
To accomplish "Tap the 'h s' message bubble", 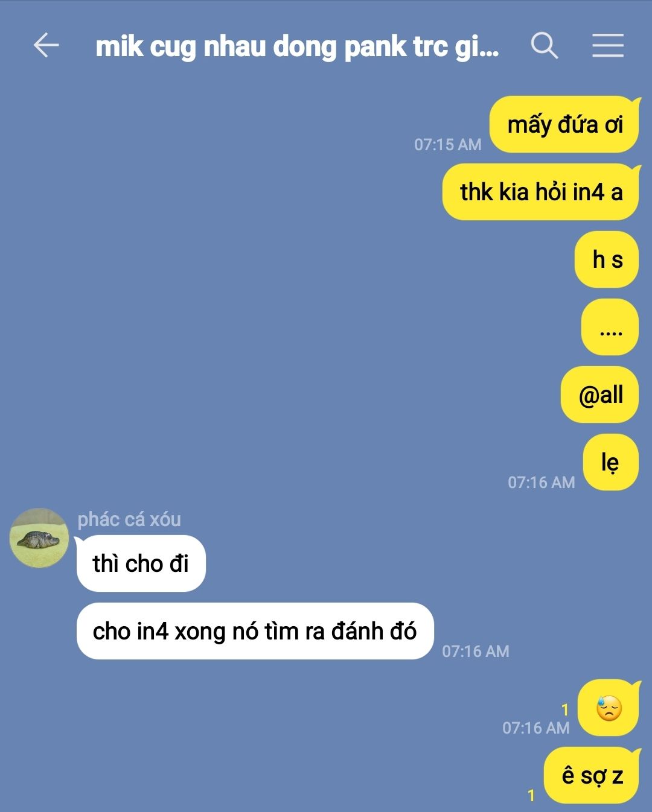I will (x=607, y=259).
